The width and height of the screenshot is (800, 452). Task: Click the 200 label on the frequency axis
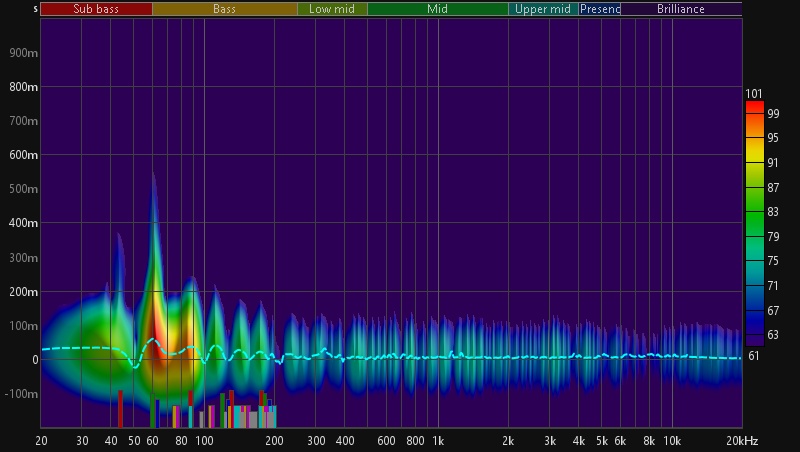[273, 441]
